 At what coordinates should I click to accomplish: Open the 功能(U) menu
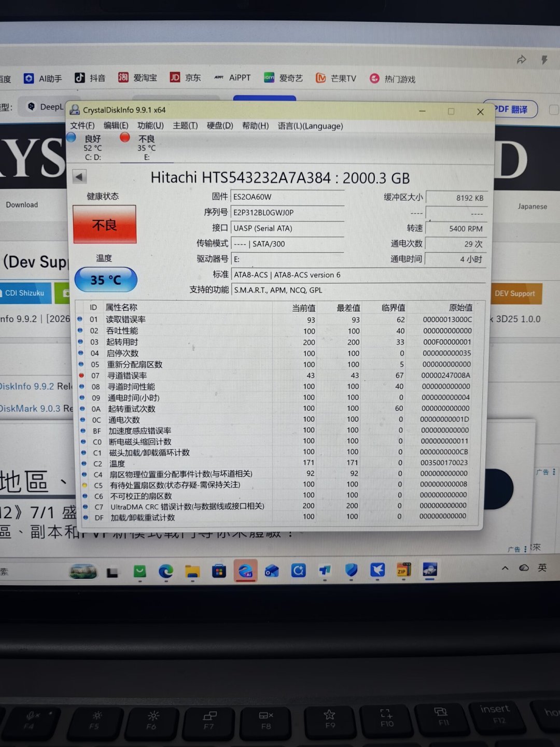150,126
